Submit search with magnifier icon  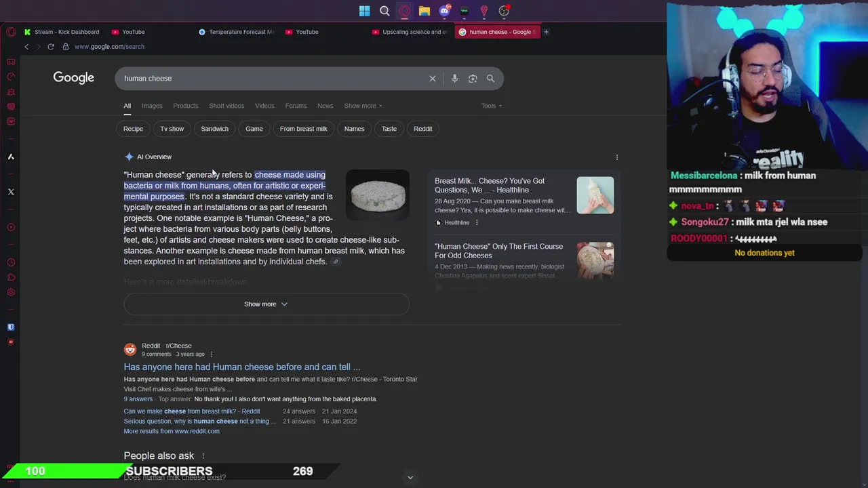tap(491, 79)
